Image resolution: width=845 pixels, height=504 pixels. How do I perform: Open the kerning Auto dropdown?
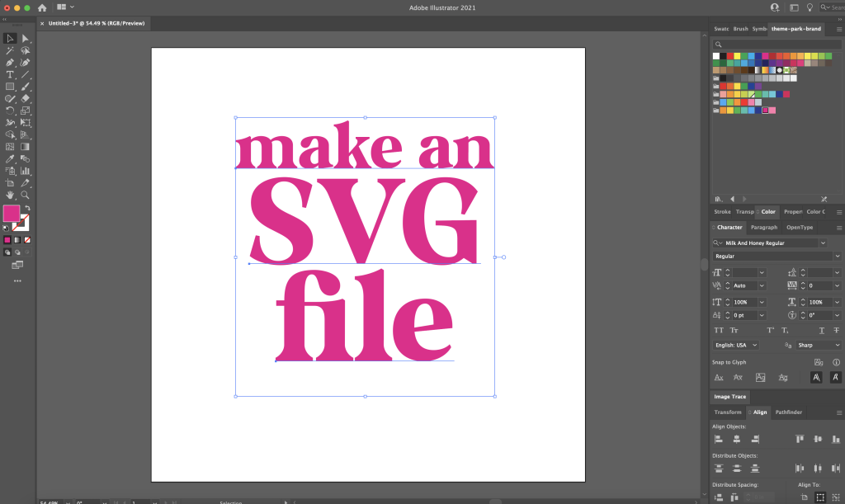762,286
